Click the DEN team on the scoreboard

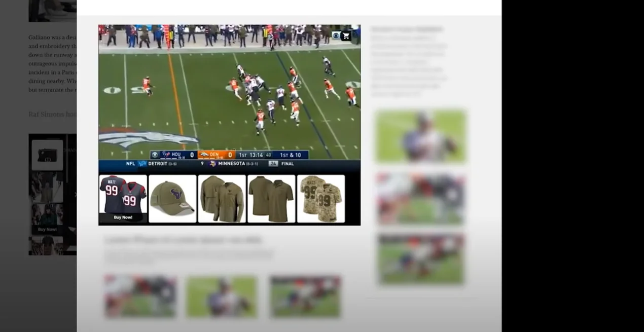216,155
